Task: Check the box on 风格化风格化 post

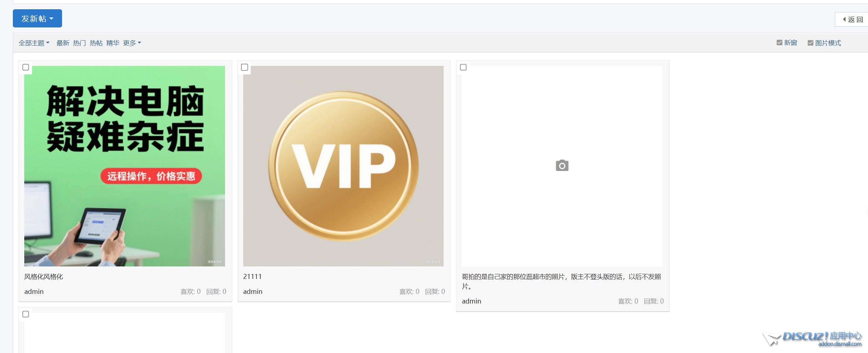Action: (x=26, y=67)
